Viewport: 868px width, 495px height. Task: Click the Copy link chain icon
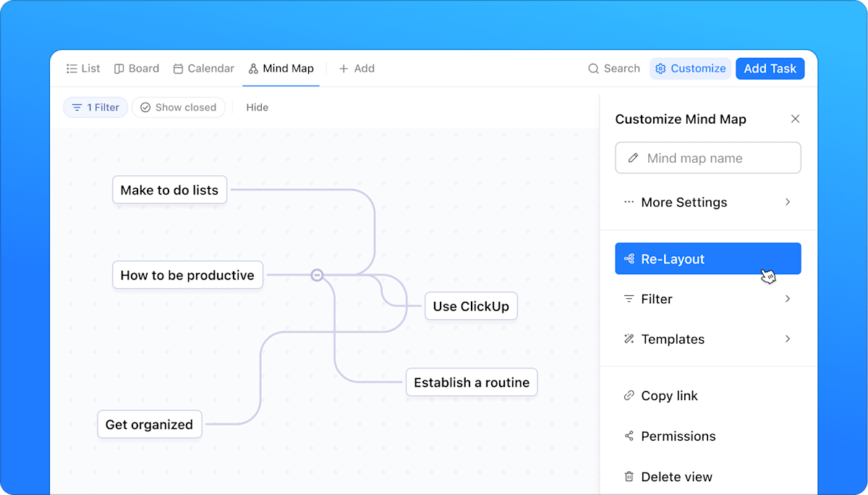coord(629,395)
